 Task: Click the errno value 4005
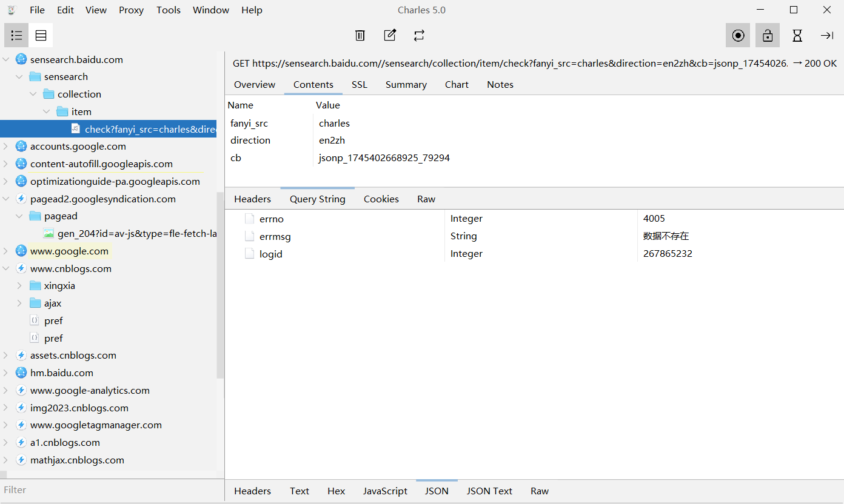(x=654, y=219)
